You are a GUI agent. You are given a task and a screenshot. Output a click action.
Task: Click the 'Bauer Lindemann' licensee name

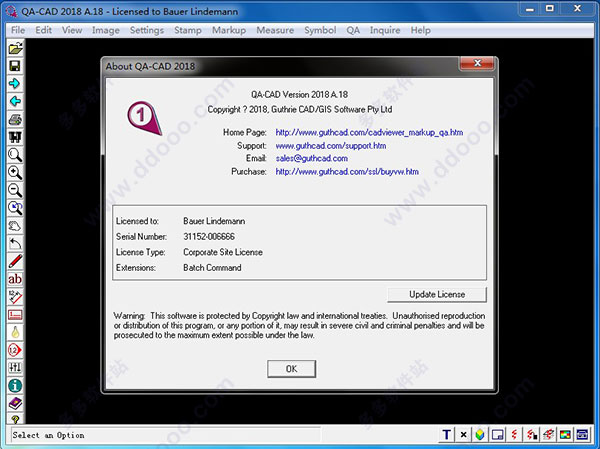[214, 221]
